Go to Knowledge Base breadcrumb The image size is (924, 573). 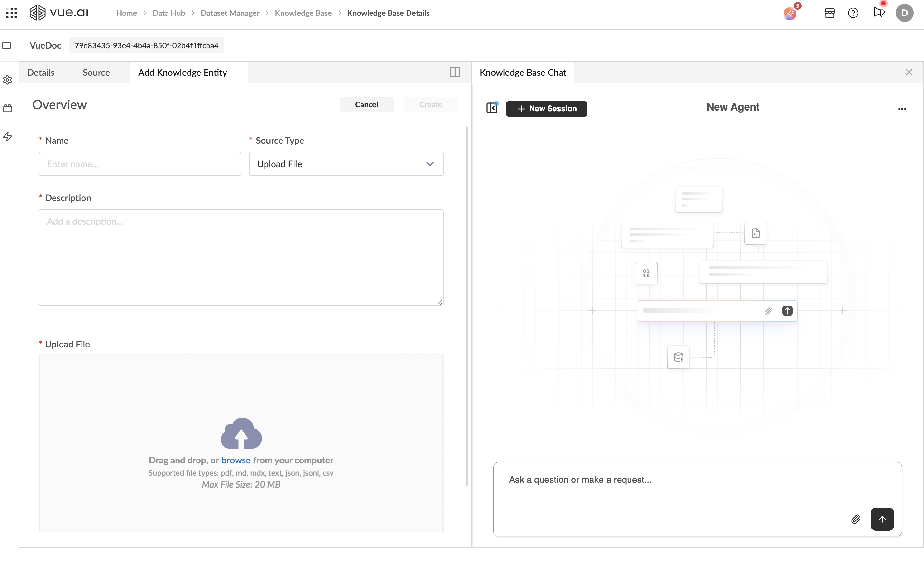tap(303, 13)
